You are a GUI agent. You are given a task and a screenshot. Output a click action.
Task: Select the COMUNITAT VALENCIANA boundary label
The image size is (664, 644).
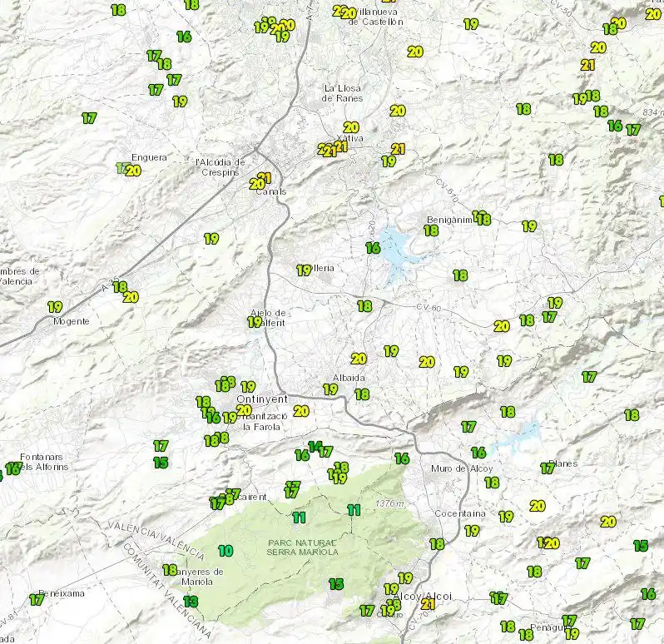pos(167,591)
